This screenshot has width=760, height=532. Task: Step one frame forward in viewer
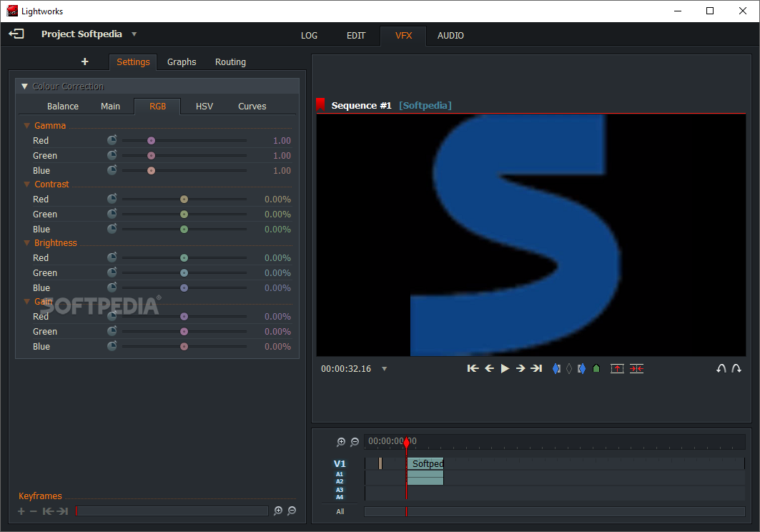520,368
